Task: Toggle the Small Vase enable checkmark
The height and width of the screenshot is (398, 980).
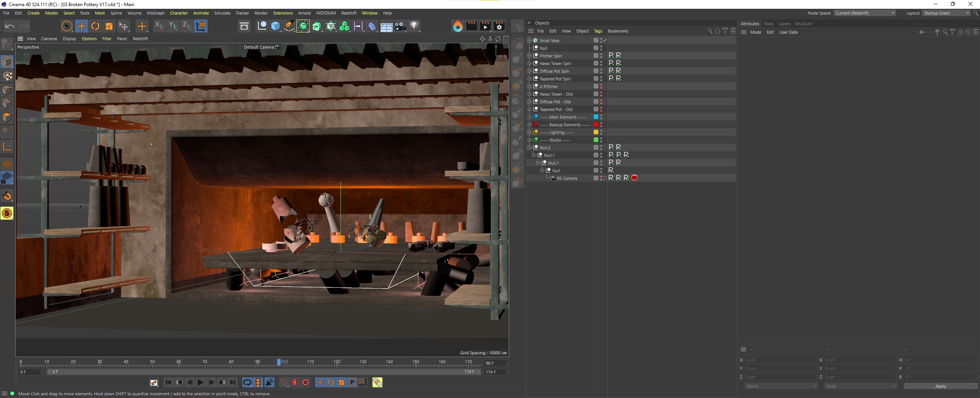Action: (605, 40)
